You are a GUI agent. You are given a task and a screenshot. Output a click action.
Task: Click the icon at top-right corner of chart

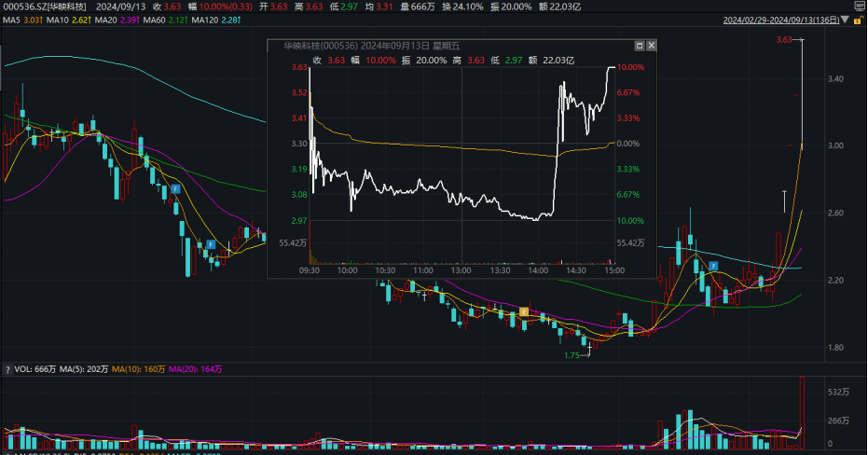[859, 7]
